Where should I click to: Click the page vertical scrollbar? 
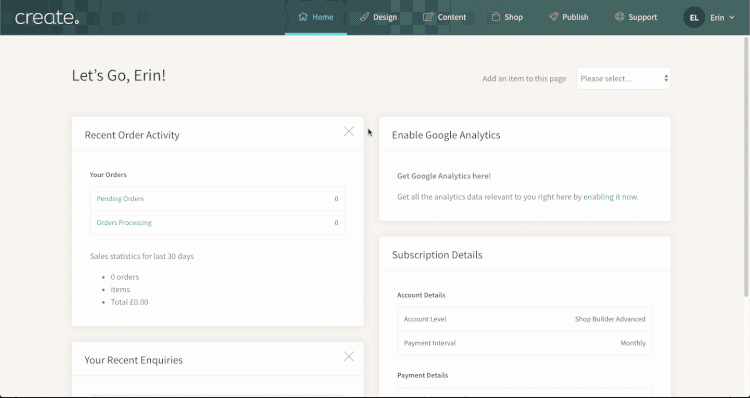746,167
